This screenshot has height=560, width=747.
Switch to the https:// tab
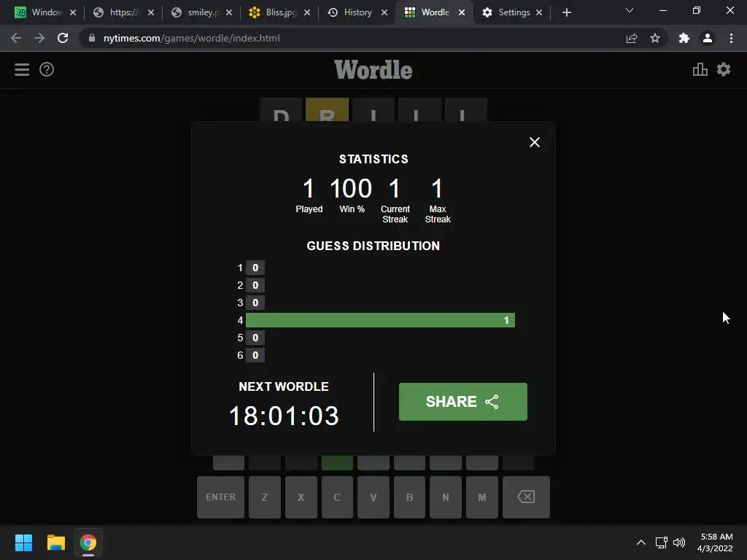124,12
